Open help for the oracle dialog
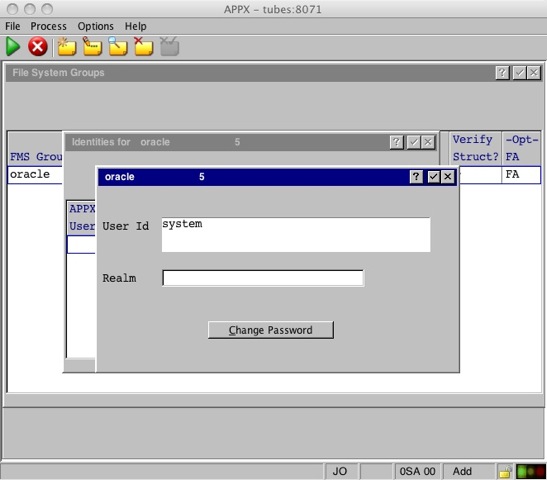The height and width of the screenshot is (480, 547). click(416, 177)
